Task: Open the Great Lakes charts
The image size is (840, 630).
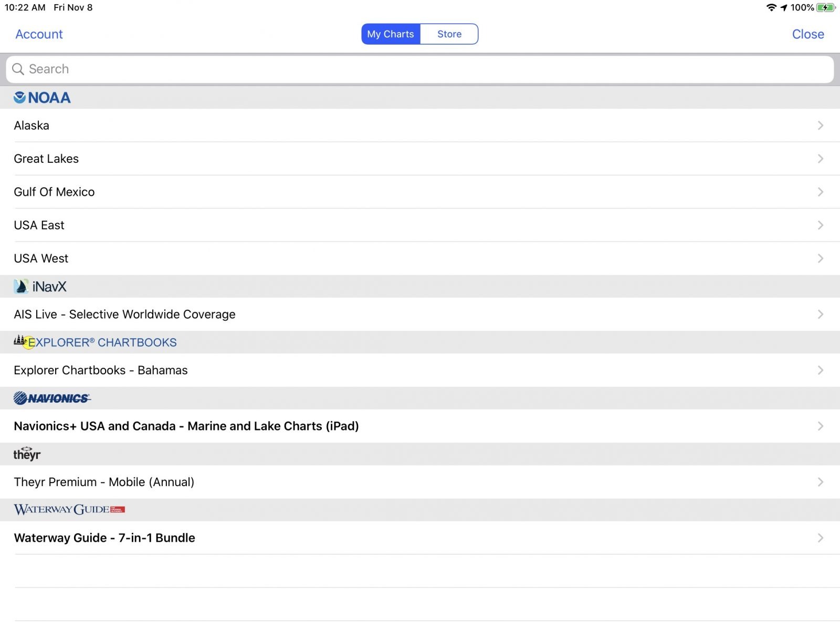Action: [420, 159]
